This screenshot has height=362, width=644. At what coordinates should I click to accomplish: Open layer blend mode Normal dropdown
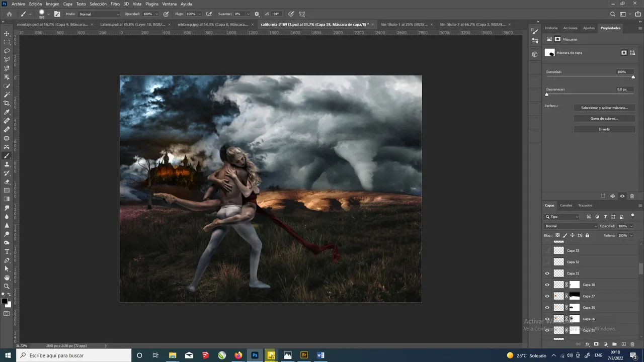point(571,226)
